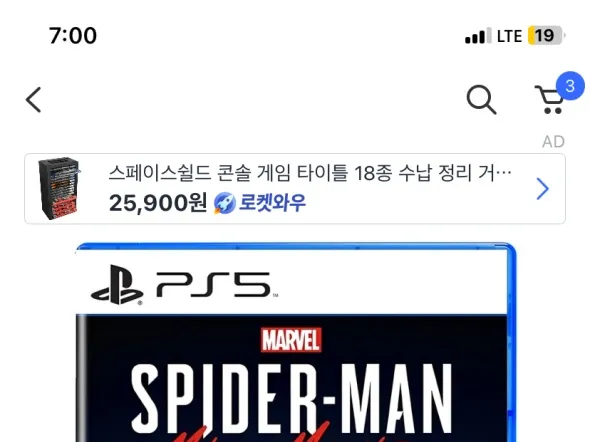590x442 pixels.
Task: Tap the PlayStation symbol on the game cover
Action: [x=117, y=285]
